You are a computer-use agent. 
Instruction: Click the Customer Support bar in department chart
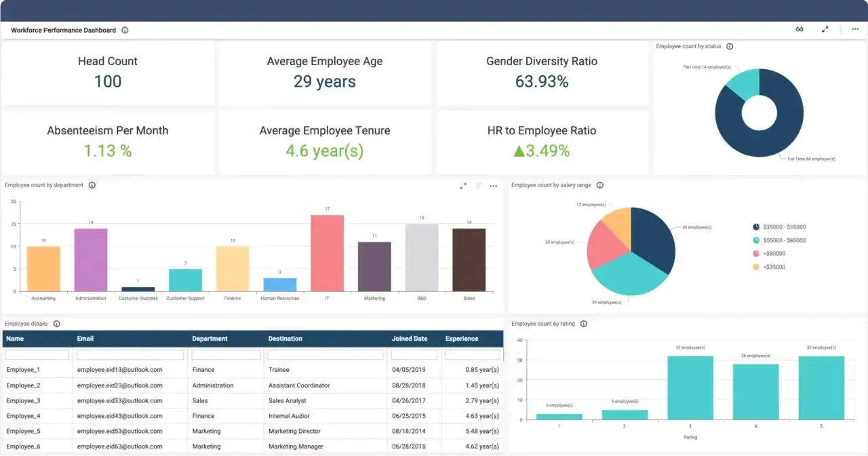click(x=185, y=280)
